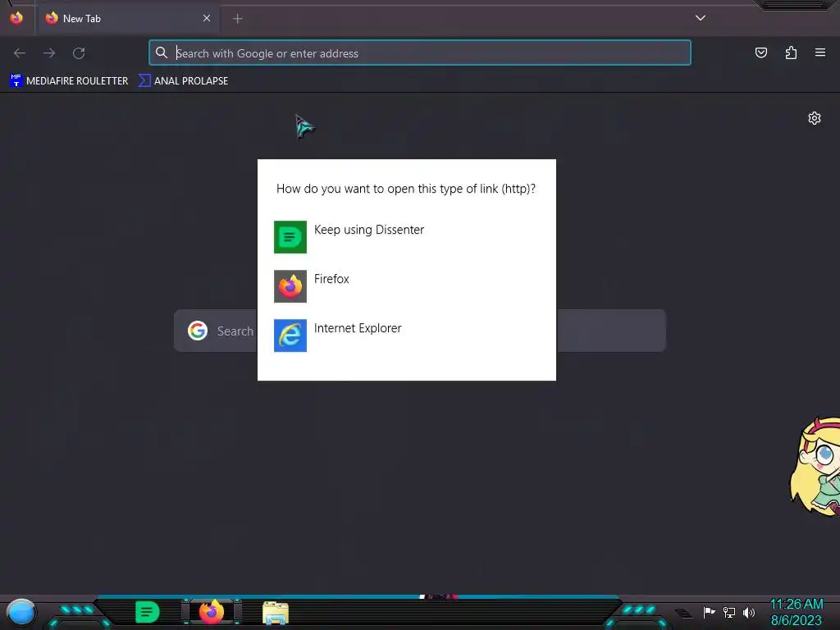The width and height of the screenshot is (840, 630).
Task: Click the Firefox taskbar button
Action: (211, 612)
